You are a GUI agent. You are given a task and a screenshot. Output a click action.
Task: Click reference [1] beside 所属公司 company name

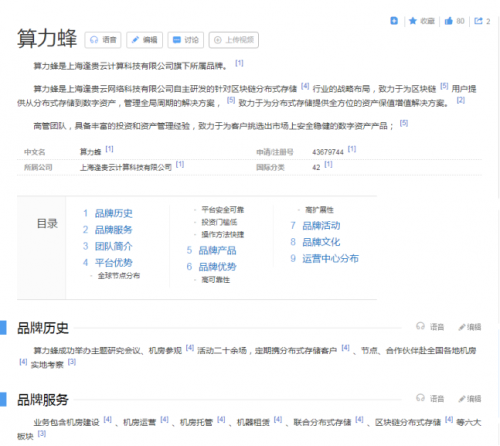coord(180,164)
